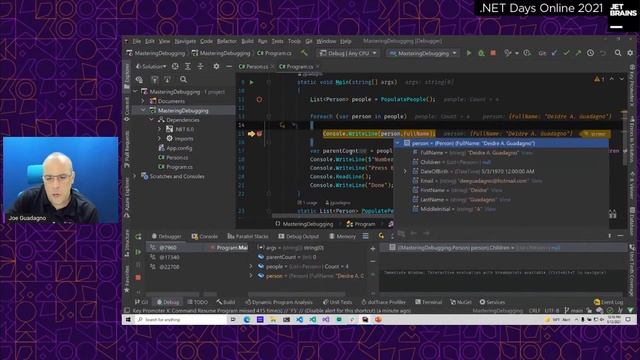This screenshot has height=360, width=640.
Task: Expand DateOfBirth in person popup
Action: [405, 171]
